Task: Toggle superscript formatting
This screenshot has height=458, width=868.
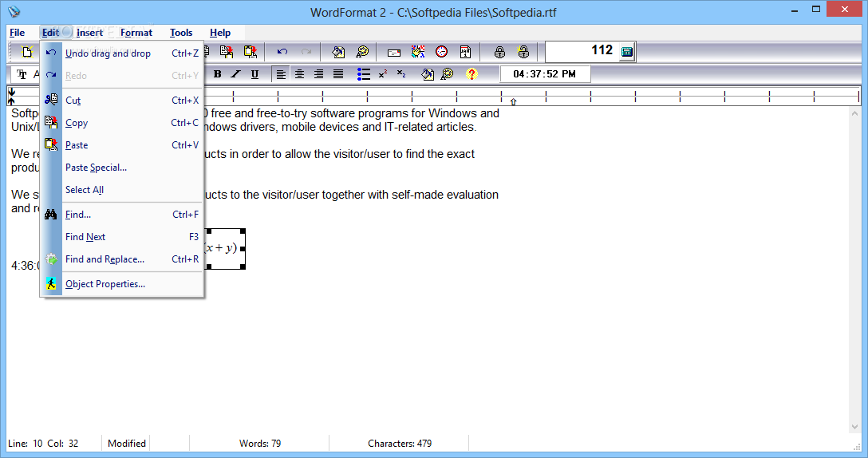Action: pyautogui.click(x=382, y=74)
